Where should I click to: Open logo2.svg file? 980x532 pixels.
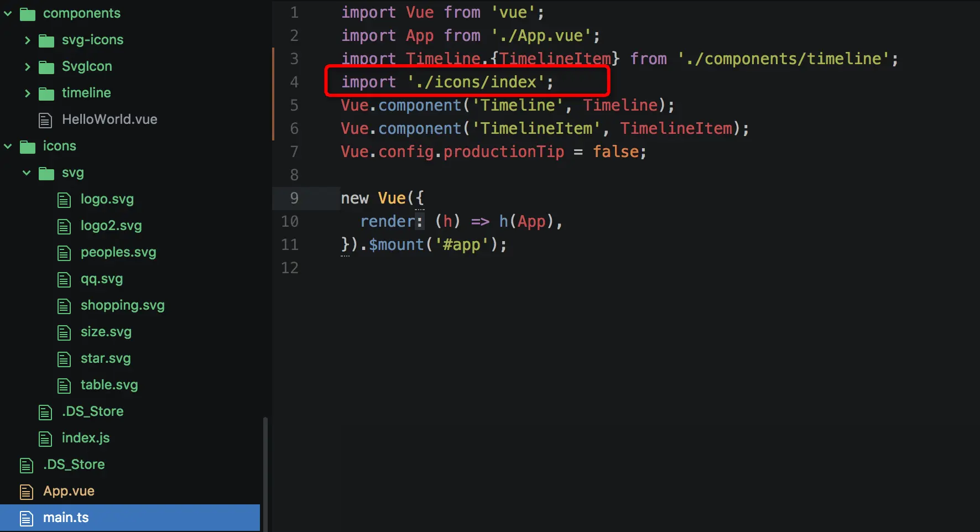[x=111, y=226]
